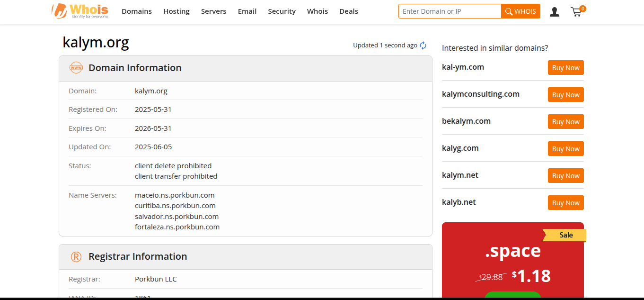Click the kalyg.com domain suggestion
This screenshot has width=644, height=300.
(460, 148)
